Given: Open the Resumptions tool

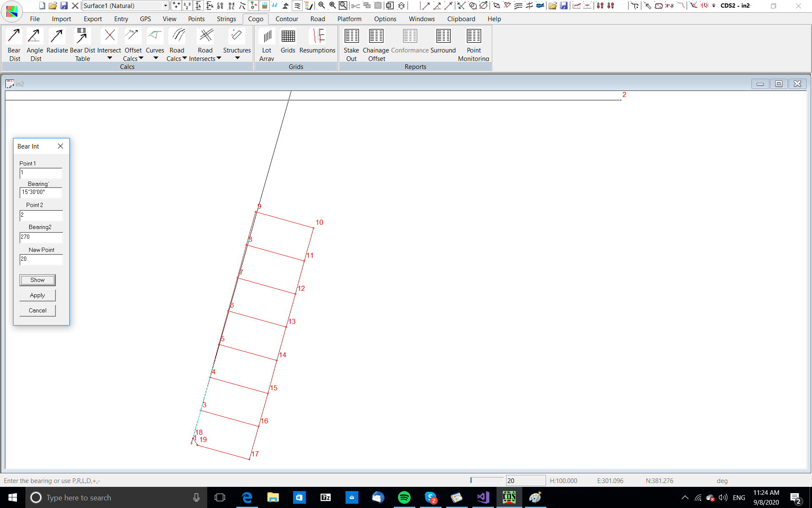Looking at the screenshot, I should pyautogui.click(x=317, y=36).
